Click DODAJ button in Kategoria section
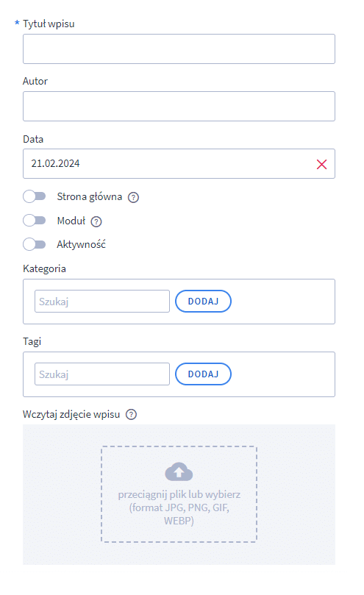The height and width of the screenshot is (595, 364). tap(203, 302)
